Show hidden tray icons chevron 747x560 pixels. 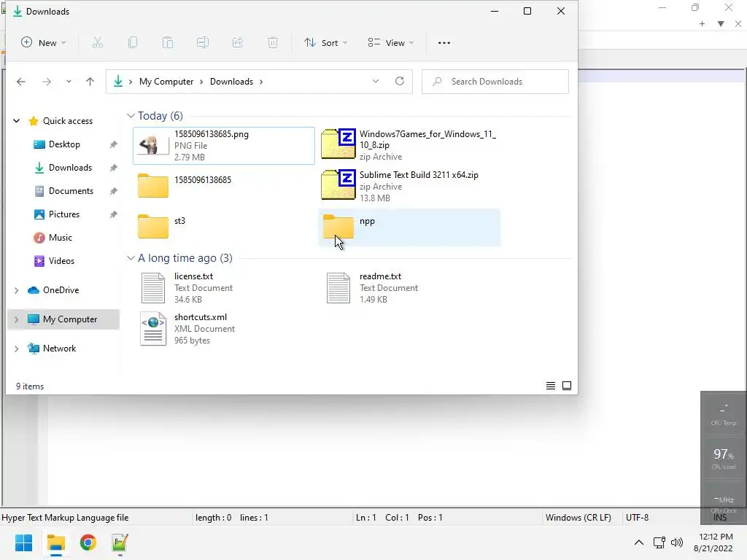(639, 542)
